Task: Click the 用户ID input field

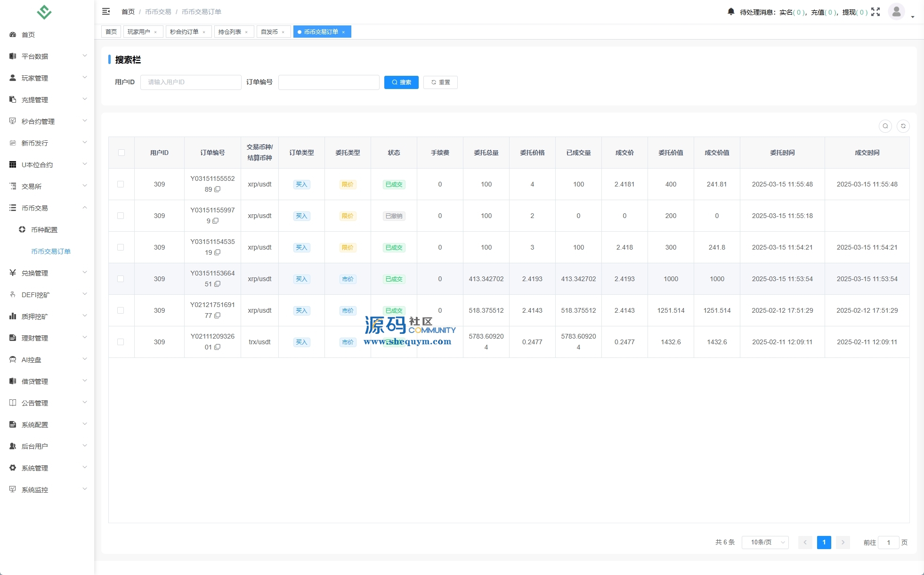Action: [x=191, y=82]
